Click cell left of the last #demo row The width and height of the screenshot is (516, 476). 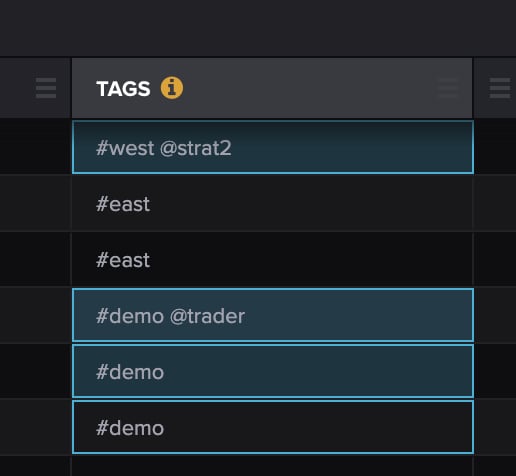click(35, 427)
